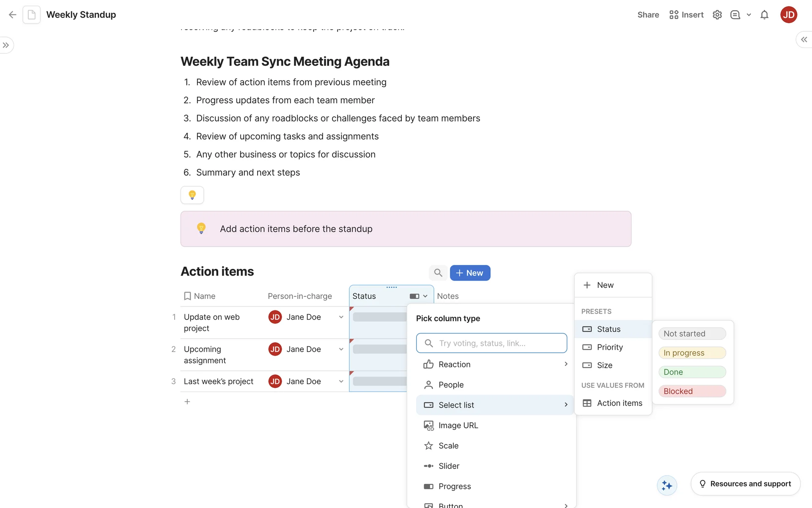Click the back arrow icon
The width and height of the screenshot is (812, 508).
click(12, 15)
